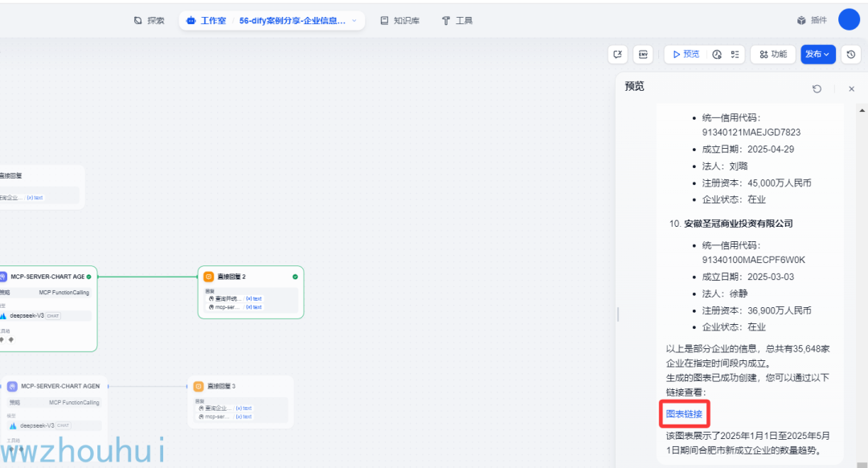Click 注册资本：36,900万人民币 line

pos(757,310)
